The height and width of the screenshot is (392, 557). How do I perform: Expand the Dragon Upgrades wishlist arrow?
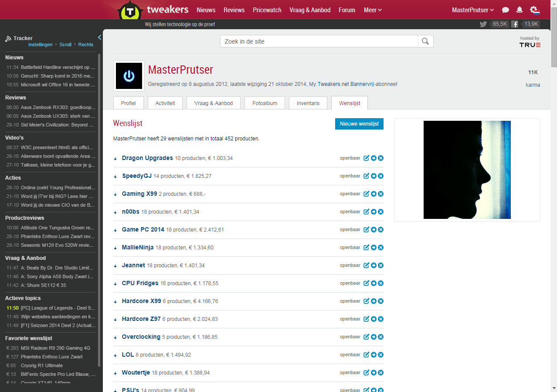[115, 159]
